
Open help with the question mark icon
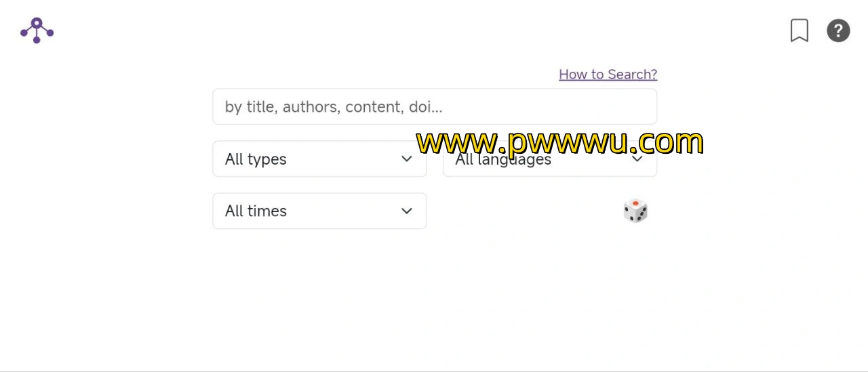coord(838,30)
